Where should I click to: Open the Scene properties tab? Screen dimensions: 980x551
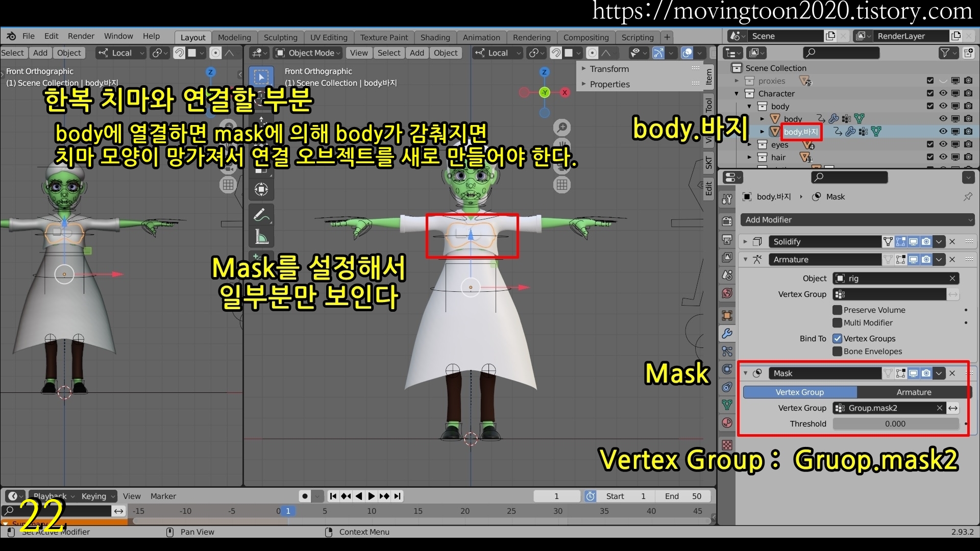[727, 275]
